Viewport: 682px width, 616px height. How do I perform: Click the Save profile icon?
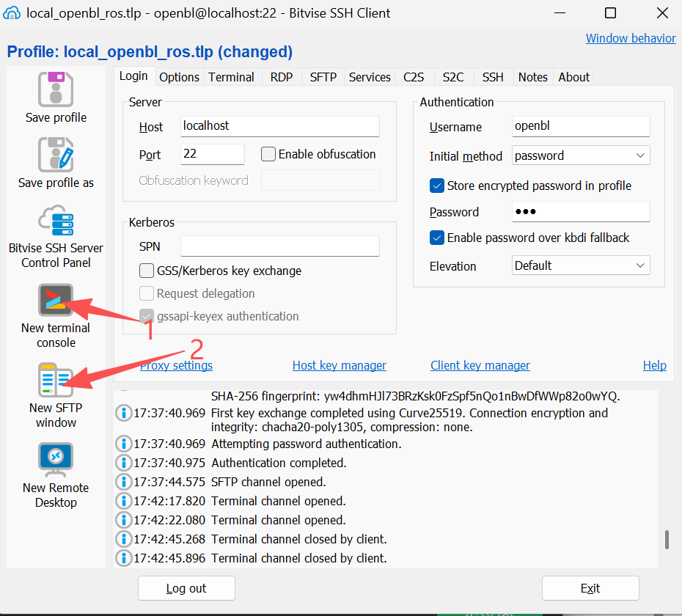click(56, 89)
